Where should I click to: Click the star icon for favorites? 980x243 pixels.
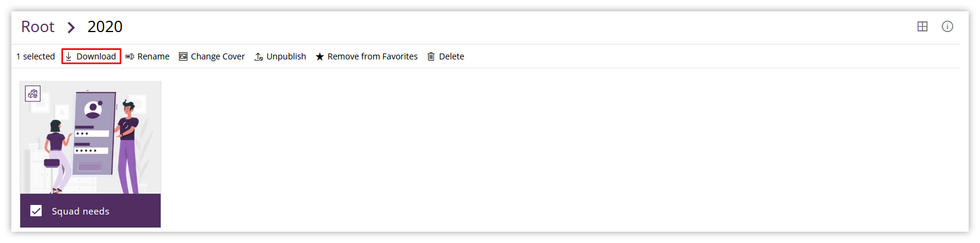320,56
